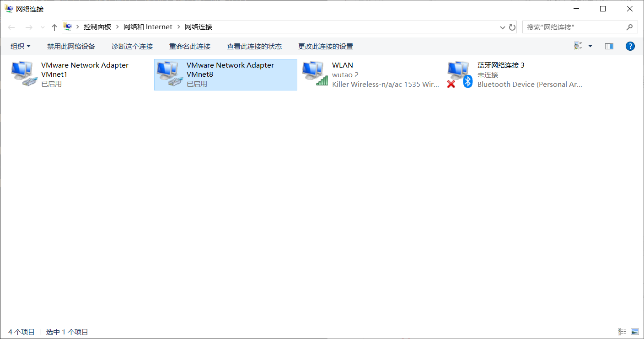644x339 pixels.
Task: Go up one folder level arrow
Action: tap(54, 27)
